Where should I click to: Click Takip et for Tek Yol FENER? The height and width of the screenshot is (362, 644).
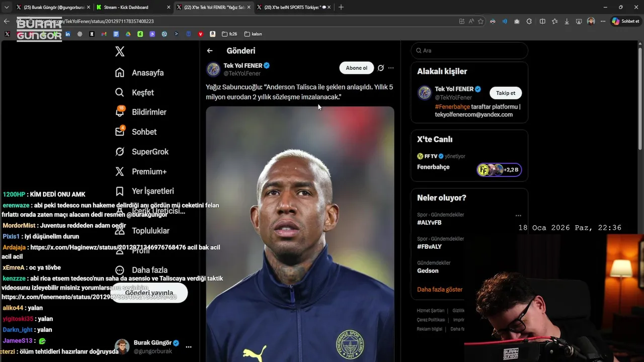(506, 93)
